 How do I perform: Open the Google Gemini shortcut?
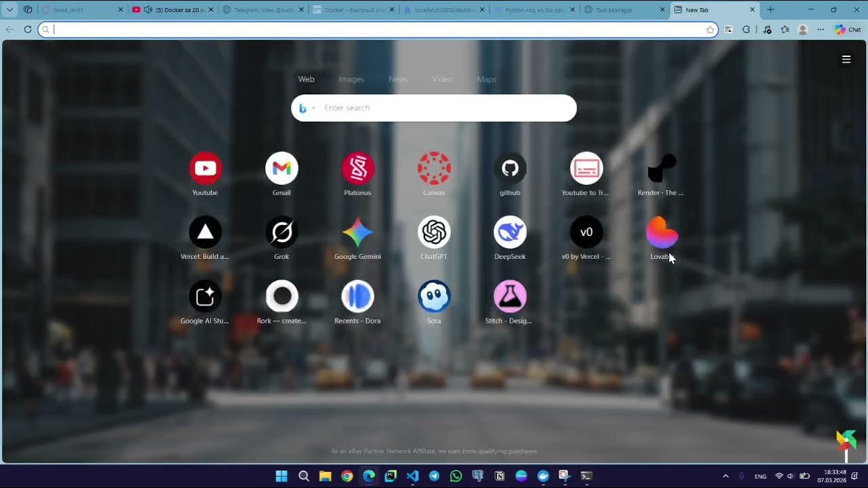pos(357,232)
